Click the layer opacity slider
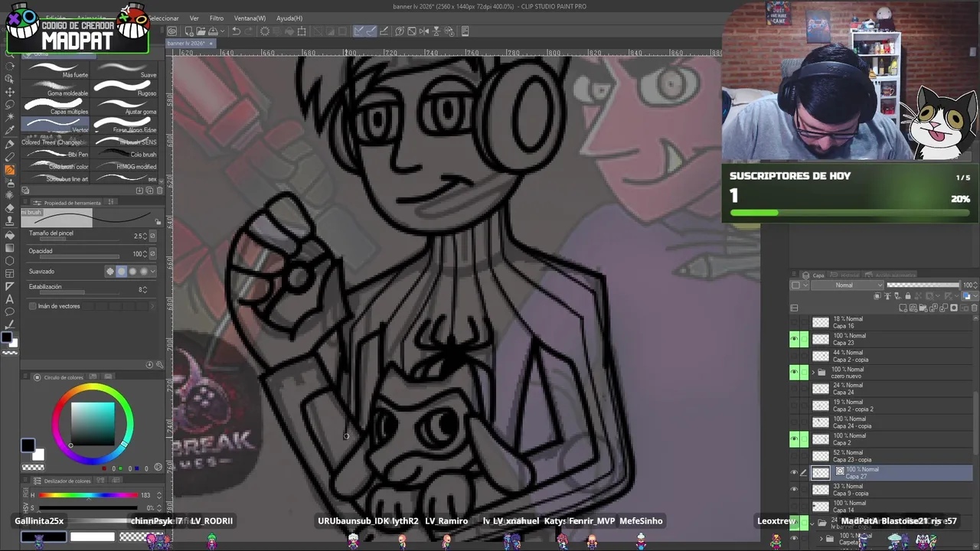980x551 pixels. click(x=923, y=285)
